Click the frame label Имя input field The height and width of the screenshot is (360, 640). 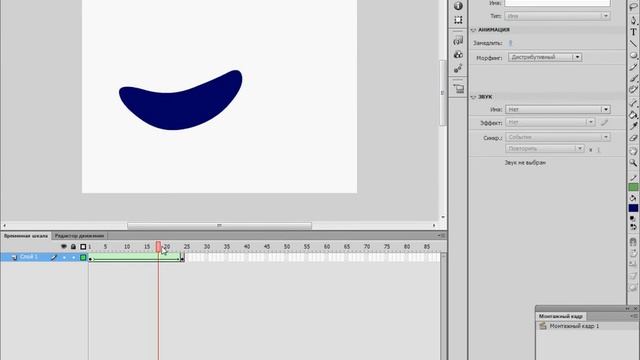(x=558, y=3)
